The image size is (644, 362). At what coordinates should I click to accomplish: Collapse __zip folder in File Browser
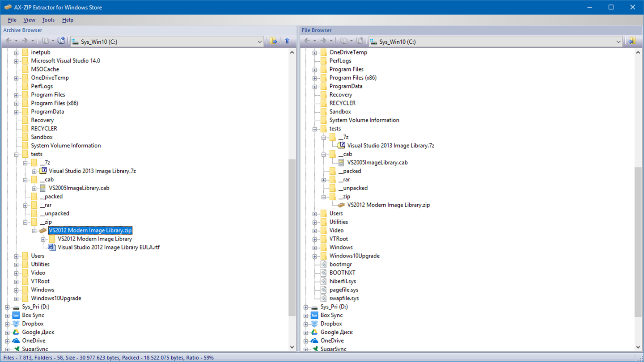(324, 197)
